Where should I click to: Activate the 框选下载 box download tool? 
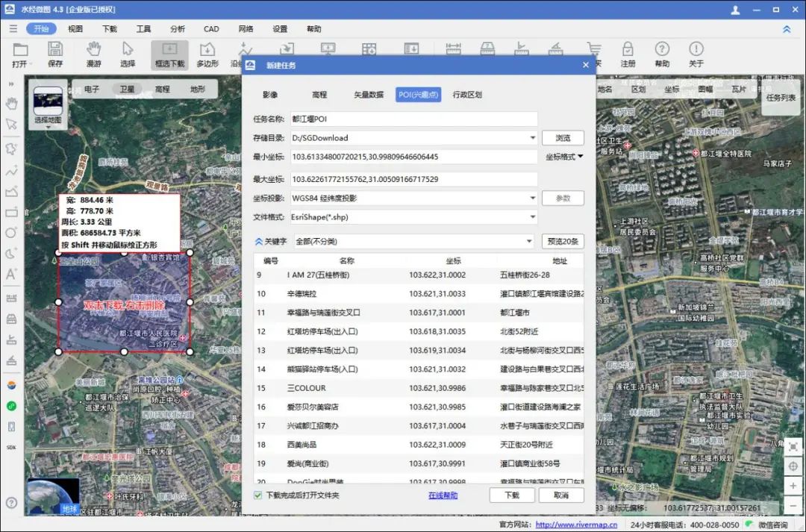[x=169, y=54]
